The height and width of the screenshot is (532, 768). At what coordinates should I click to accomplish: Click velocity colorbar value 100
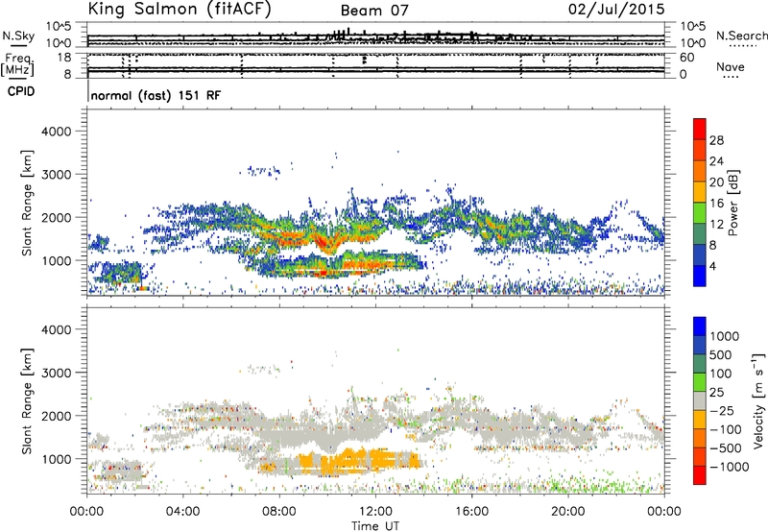[x=721, y=374]
